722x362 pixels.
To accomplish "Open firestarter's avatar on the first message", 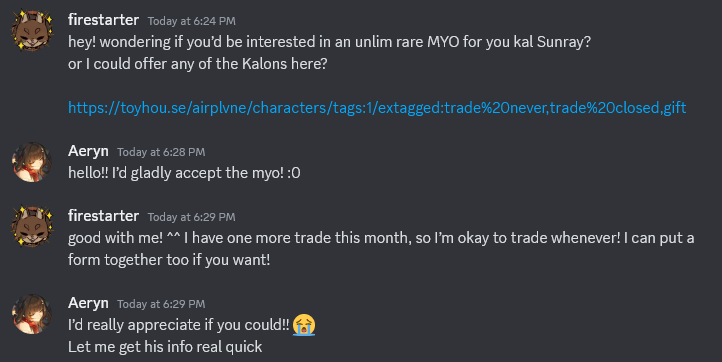I will click(x=32, y=30).
